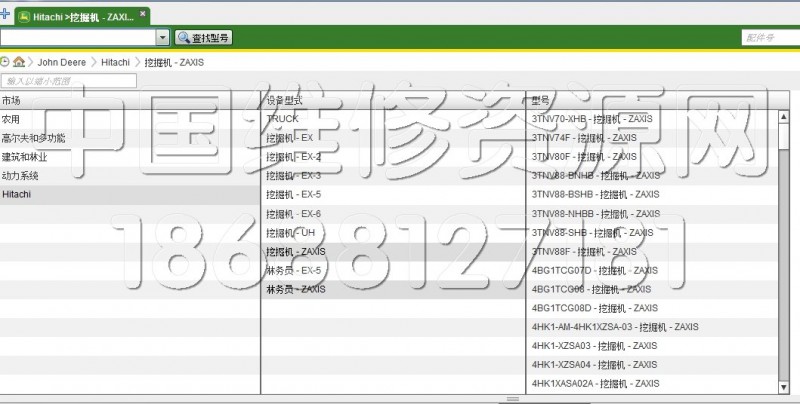Click the bottom panel splitter grip
This screenshot has height=404, width=800.
pyautogui.click(x=513, y=399)
